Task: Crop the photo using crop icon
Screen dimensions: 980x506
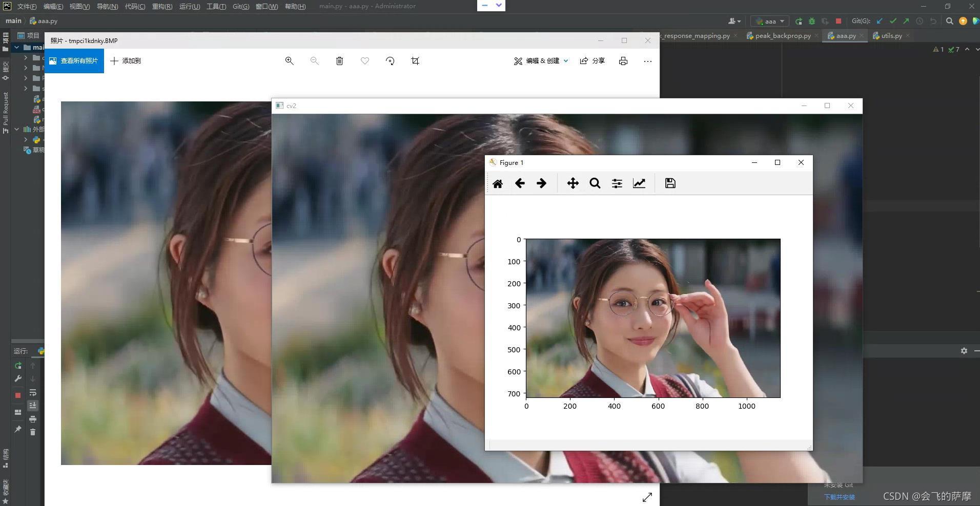Action: [415, 61]
